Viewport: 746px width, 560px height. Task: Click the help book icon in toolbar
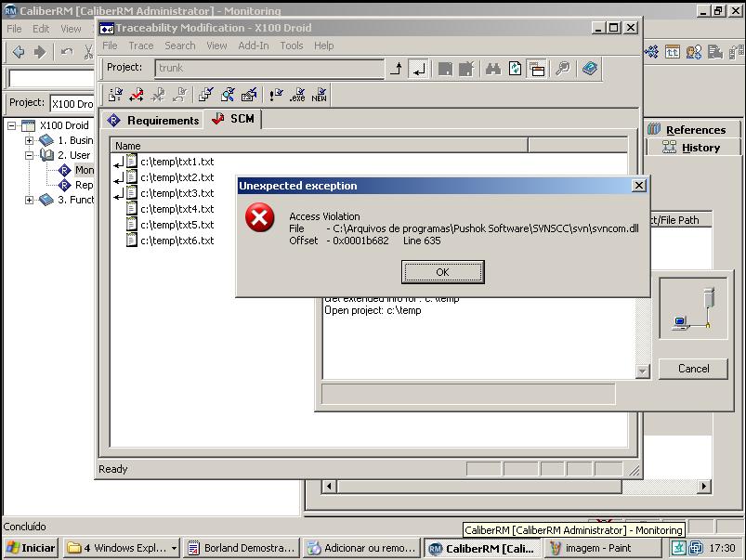[589, 69]
